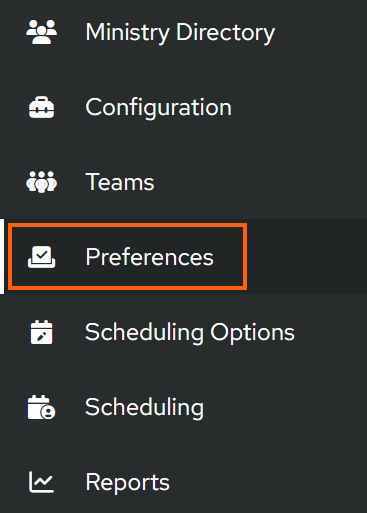Image resolution: width=367 pixels, height=513 pixels.
Task: Open the Ministry Directory menu label
Action: coord(180,33)
